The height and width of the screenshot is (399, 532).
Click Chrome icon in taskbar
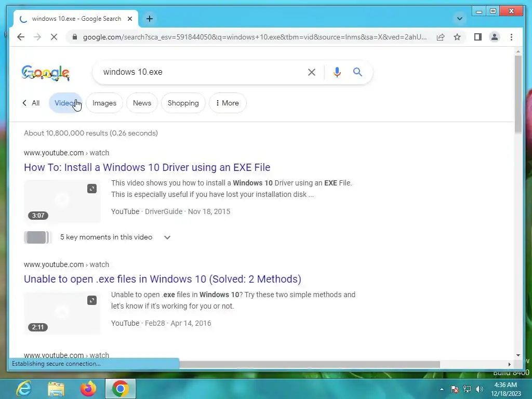point(120,389)
